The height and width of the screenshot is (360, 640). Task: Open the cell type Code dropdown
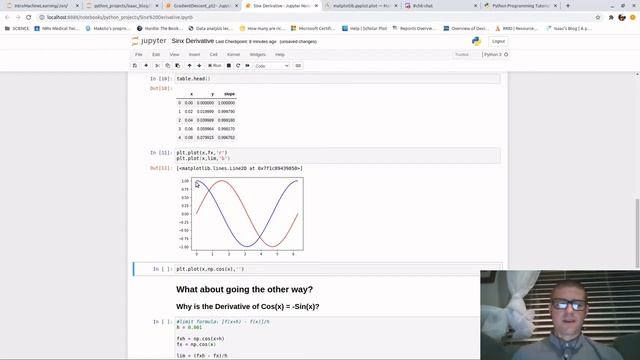271,66
